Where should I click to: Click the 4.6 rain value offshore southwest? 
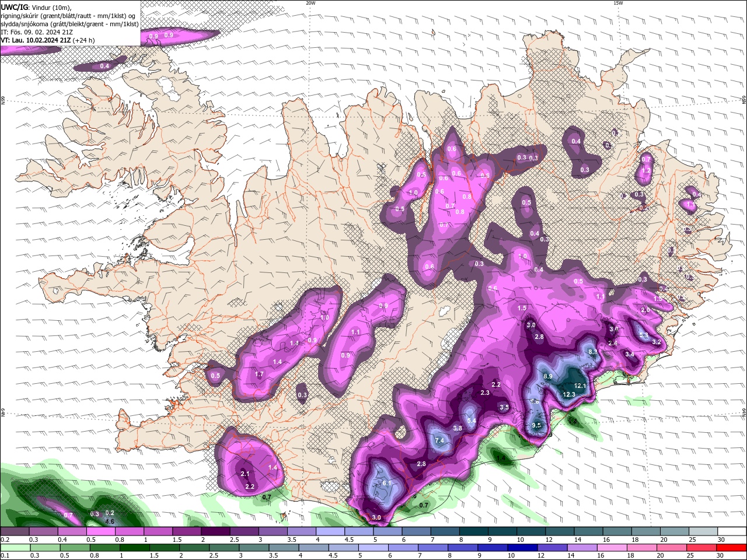tap(109, 521)
